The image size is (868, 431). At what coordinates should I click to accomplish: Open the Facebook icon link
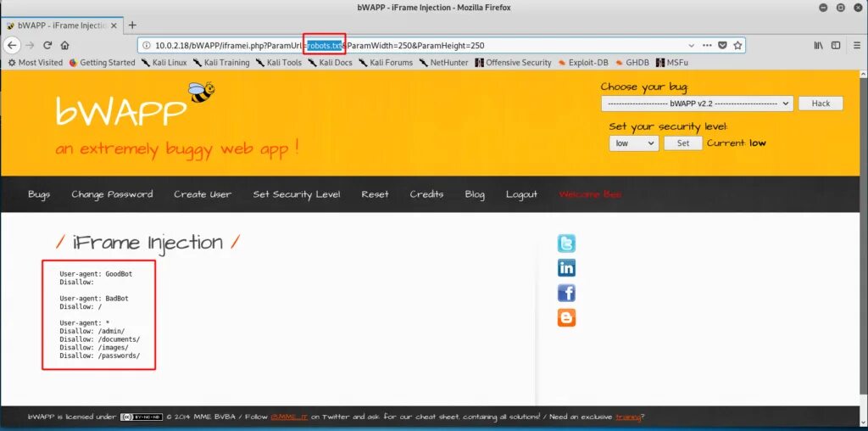[x=566, y=293]
